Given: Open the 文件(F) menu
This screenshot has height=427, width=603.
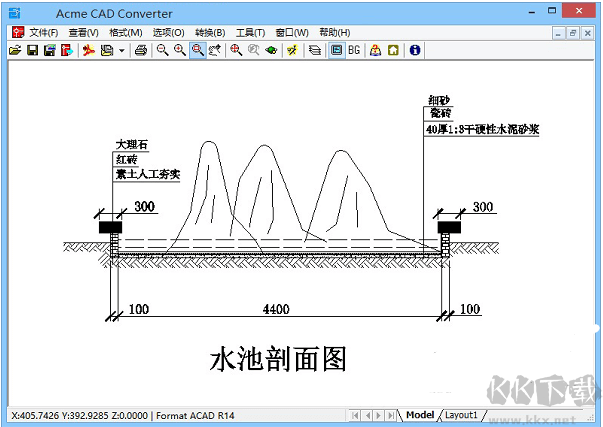Looking at the screenshot, I should [x=44, y=33].
